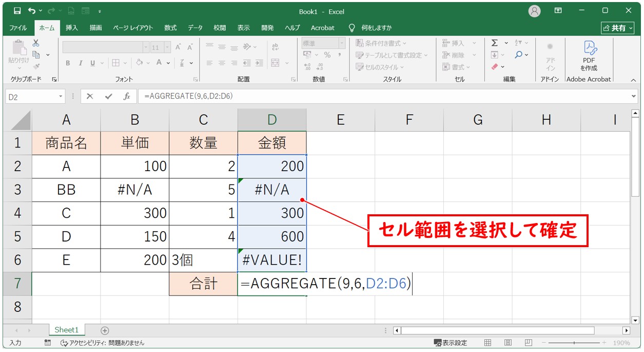
Task: Click the zoom slider in status bar
Action: (574, 343)
